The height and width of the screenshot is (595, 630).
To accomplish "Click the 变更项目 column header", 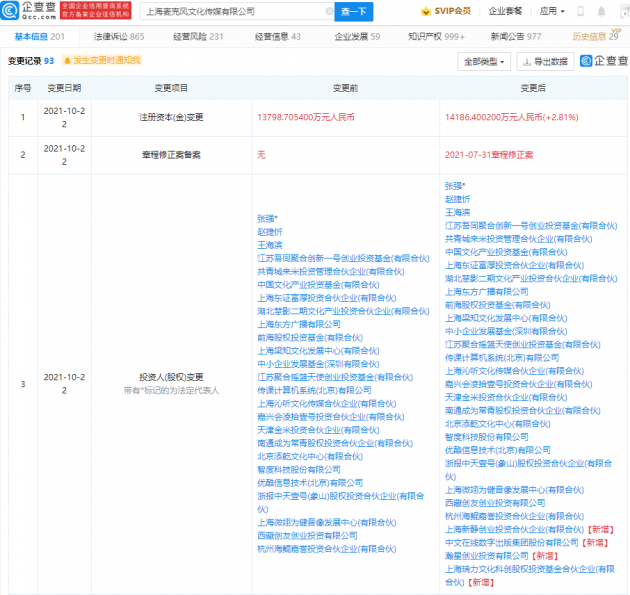I will [x=171, y=88].
